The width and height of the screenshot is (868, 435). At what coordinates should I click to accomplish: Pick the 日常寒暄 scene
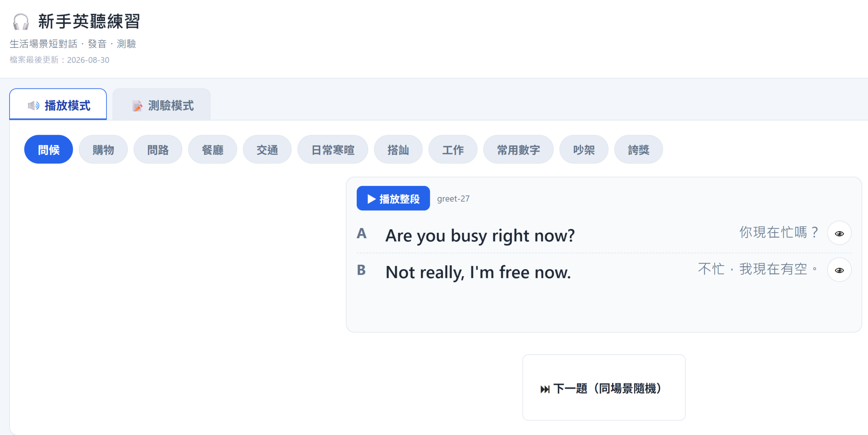coord(333,150)
